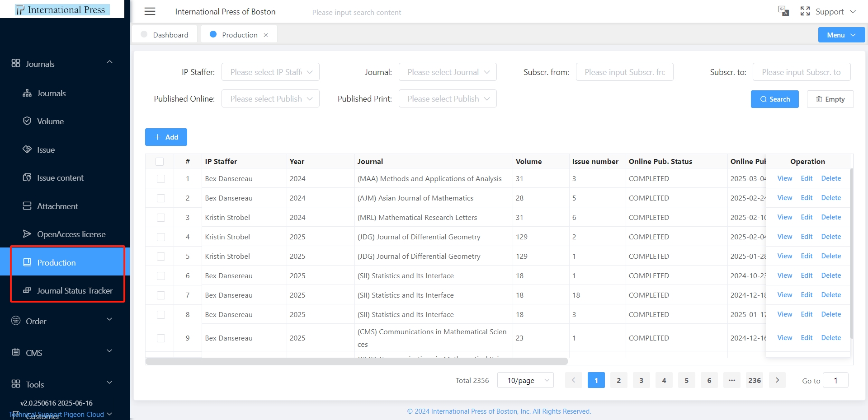
Task: Check row 5 checkbox
Action: tap(161, 257)
